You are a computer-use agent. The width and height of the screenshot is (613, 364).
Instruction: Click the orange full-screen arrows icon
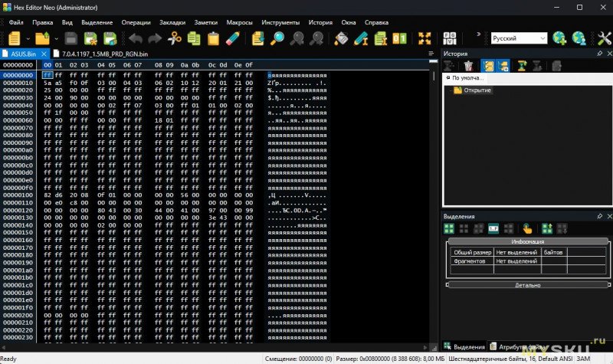click(x=425, y=38)
